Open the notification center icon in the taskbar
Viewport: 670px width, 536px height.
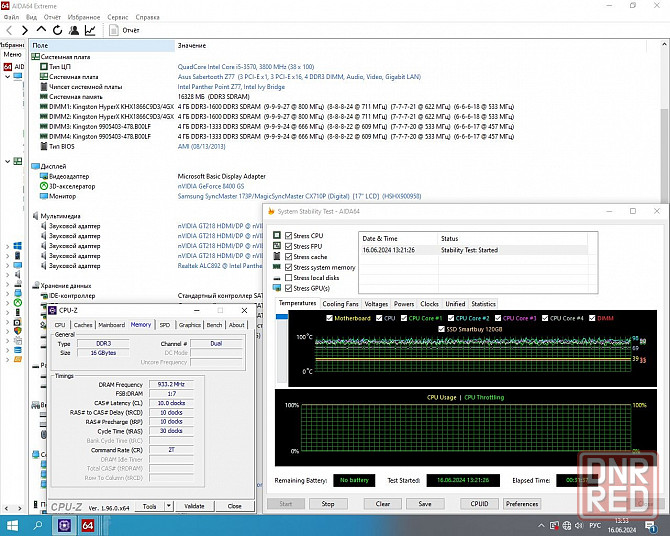tap(651, 526)
